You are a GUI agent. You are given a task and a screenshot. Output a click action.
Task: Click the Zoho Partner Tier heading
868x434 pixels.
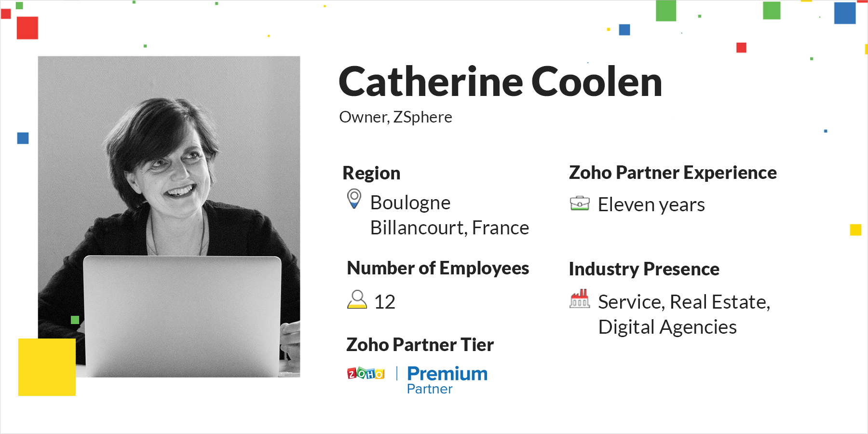click(420, 345)
